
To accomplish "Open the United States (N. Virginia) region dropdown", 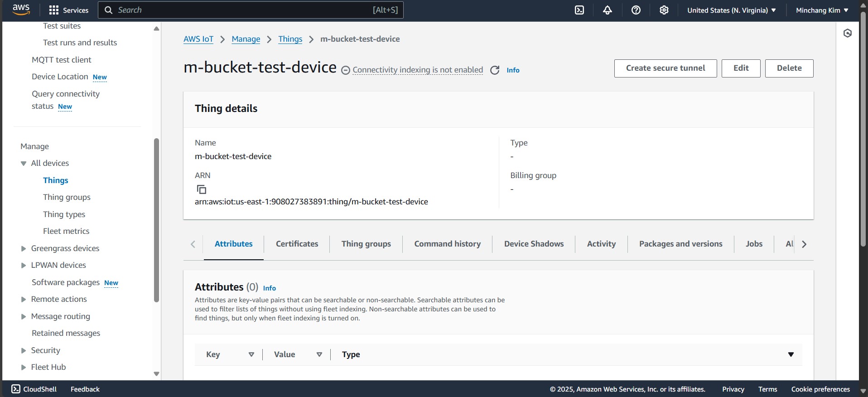I will [731, 10].
